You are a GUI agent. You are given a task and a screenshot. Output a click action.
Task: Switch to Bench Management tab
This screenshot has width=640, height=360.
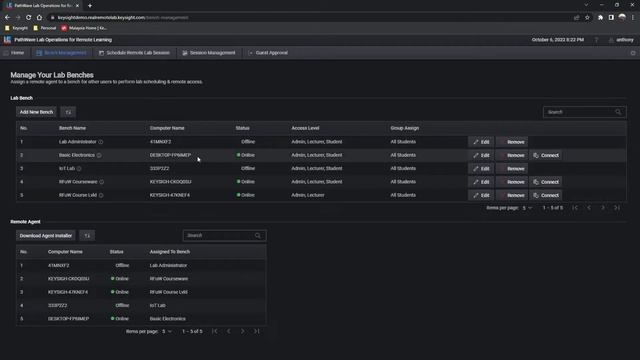[x=61, y=53]
